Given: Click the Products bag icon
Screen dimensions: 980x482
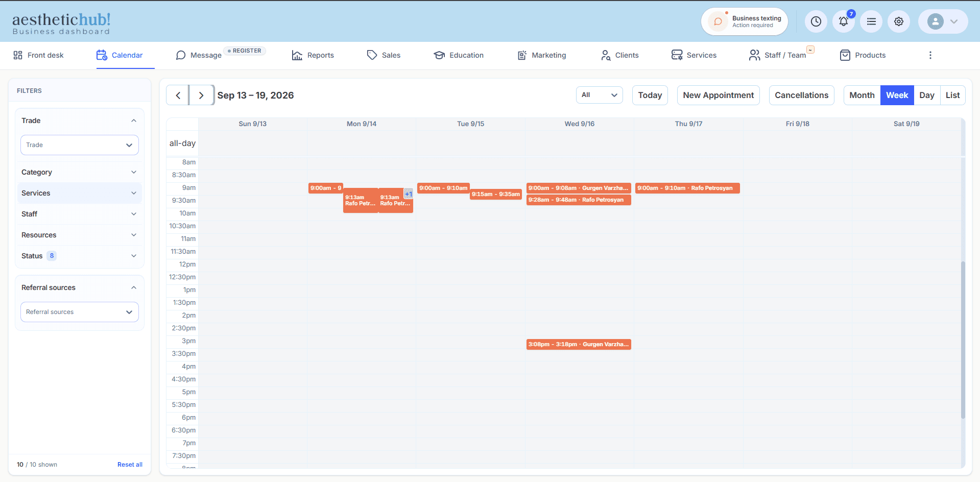Looking at the screenshot, I should click(x=845, y=55).
